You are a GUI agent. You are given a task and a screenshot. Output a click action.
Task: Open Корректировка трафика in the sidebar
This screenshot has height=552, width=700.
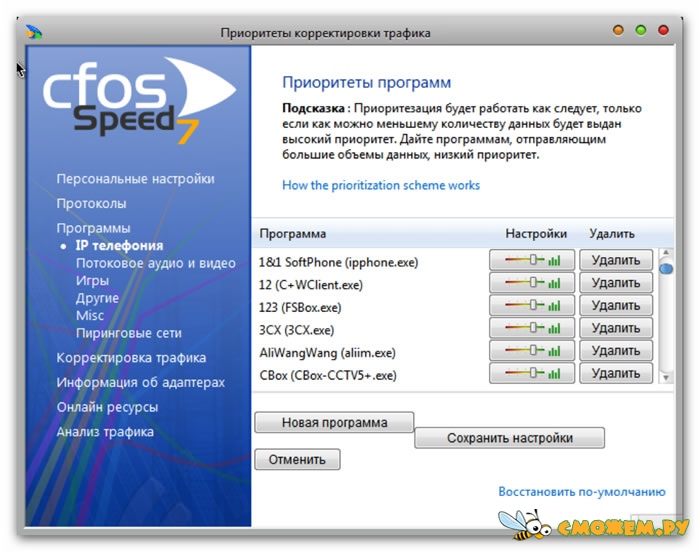pos(131,358)
